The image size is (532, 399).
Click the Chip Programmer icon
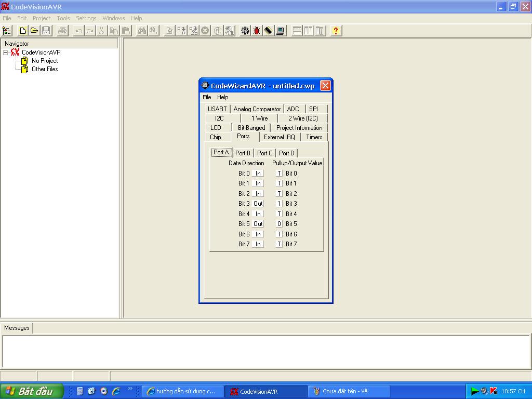click(x=269, y=31)
